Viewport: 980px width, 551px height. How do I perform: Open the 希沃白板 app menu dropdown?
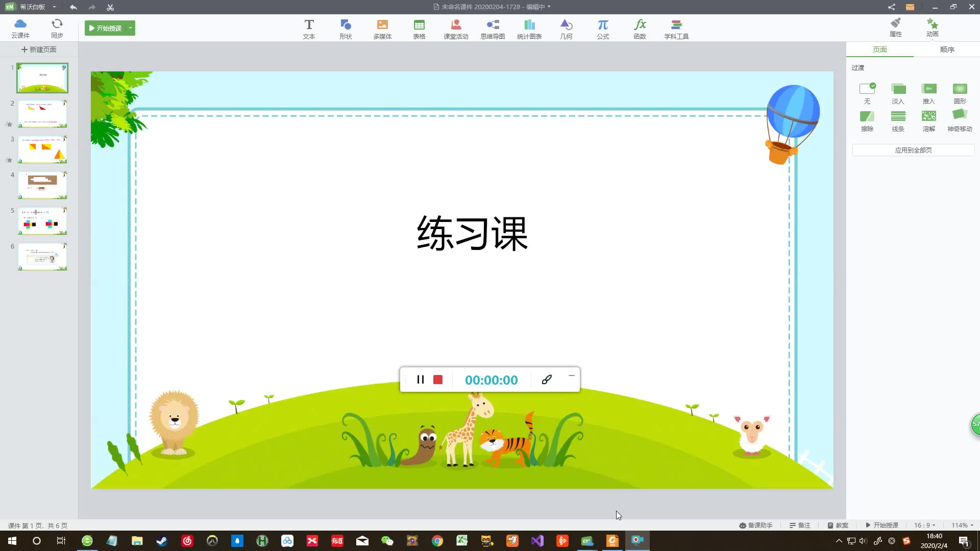(54, 7)
